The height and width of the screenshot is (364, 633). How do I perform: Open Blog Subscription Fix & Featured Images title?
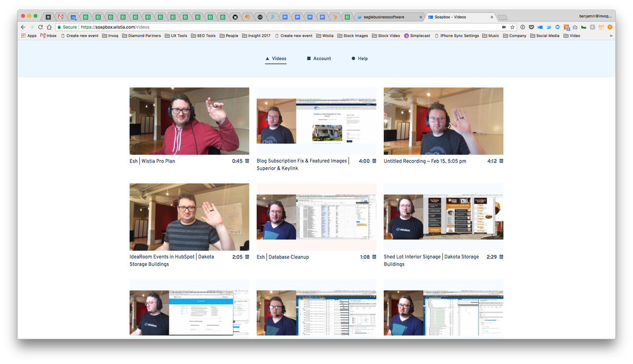tap(303, 165)
